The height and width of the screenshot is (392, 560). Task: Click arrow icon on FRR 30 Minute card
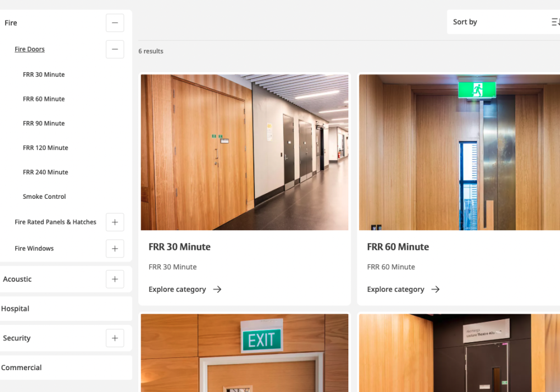click(x=217, y=289)
